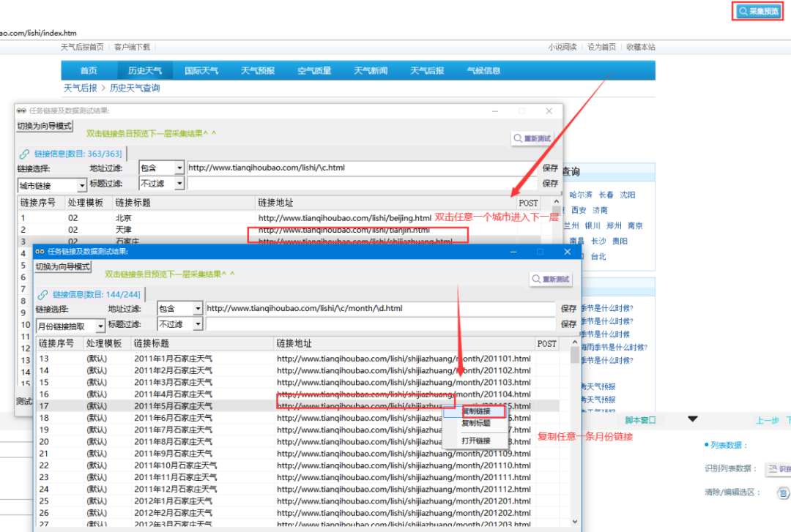Viewport: 791px width, 532px height.
Task: Click the 重新测试 button in the back dialog
Action: click(532, 138)
